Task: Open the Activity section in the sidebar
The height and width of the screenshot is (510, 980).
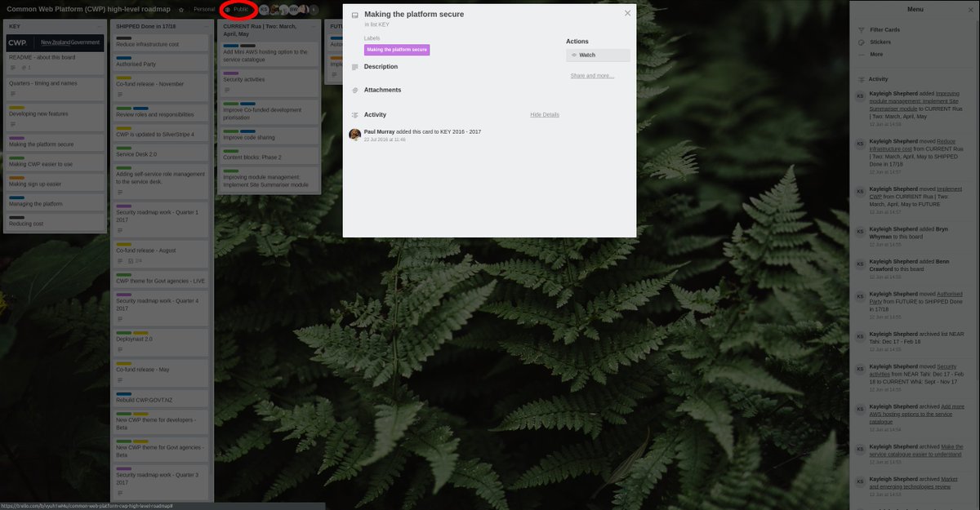Action: (x=878, y=80)
